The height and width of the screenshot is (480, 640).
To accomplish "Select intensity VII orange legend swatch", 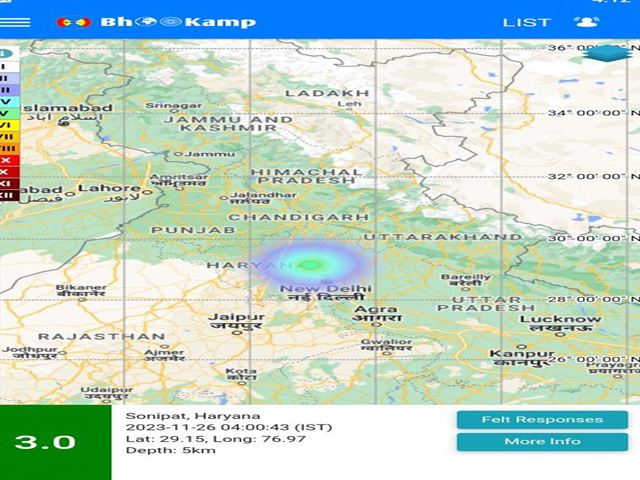I will click(9, 137).
